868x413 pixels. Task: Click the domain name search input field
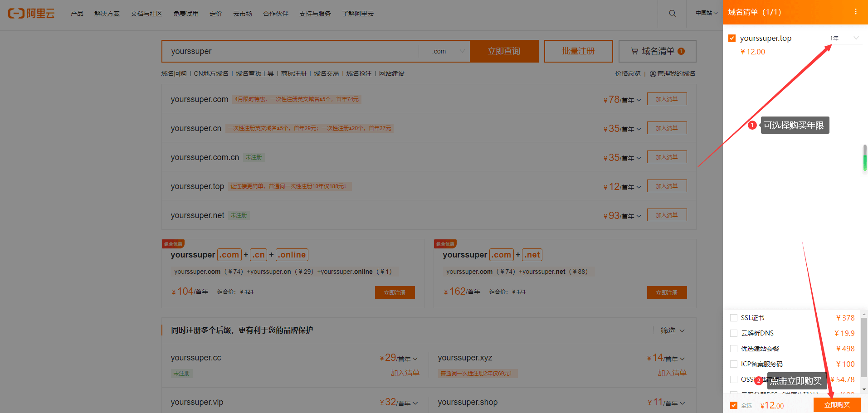click(x=290, y=51)
